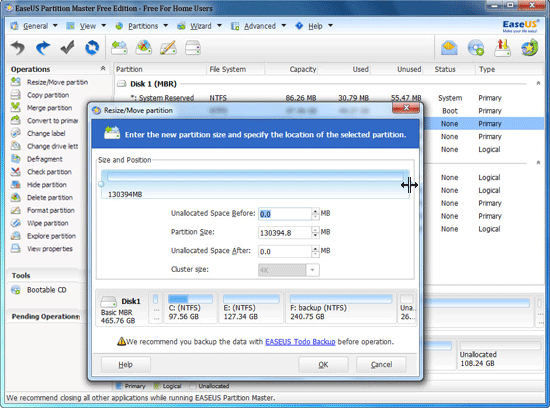Choose Check partition operation
Screen dimensions: 550x408
[41, 172]
